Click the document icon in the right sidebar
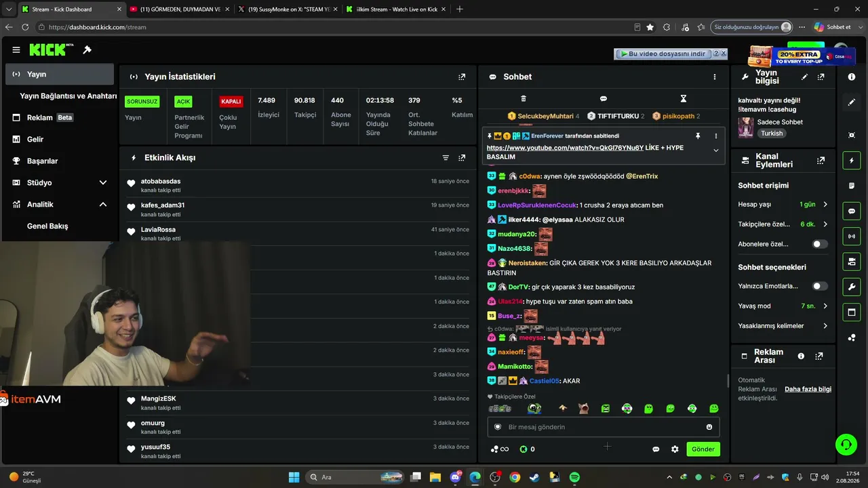Viewport: 868px width, 488px height. (x=852, y=186)
